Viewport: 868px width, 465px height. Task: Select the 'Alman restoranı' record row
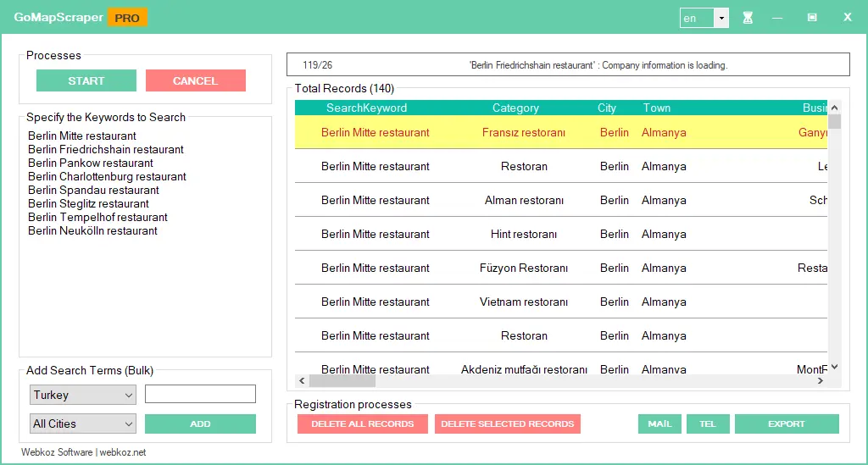[561, 200]
